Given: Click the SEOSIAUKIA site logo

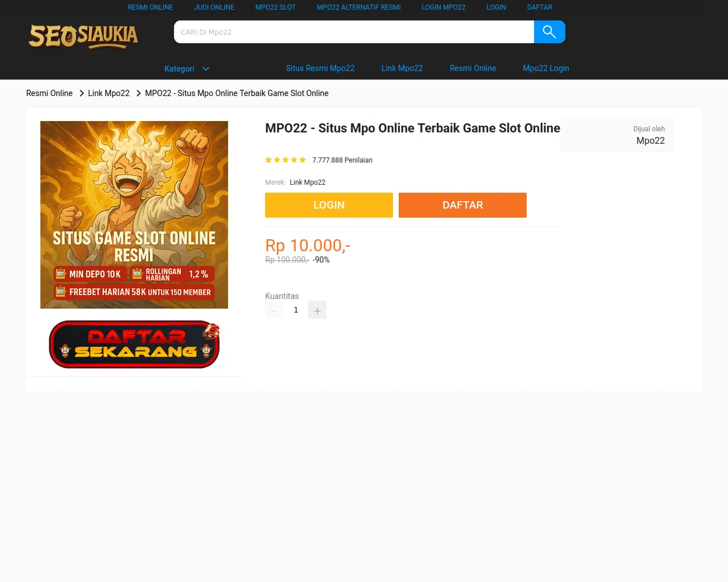Looking at the screenshot, I should point(84,36).
